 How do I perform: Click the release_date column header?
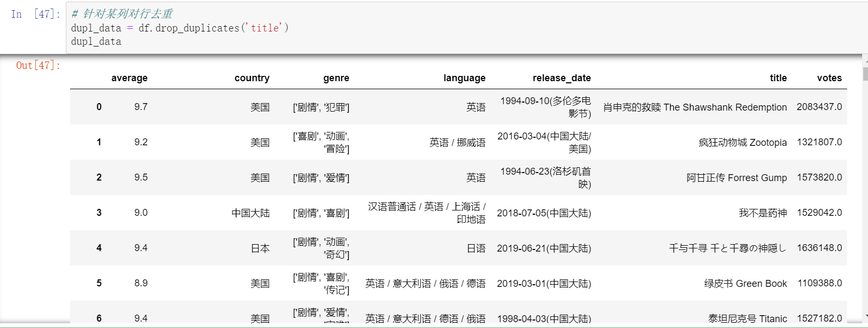(562, 78)
